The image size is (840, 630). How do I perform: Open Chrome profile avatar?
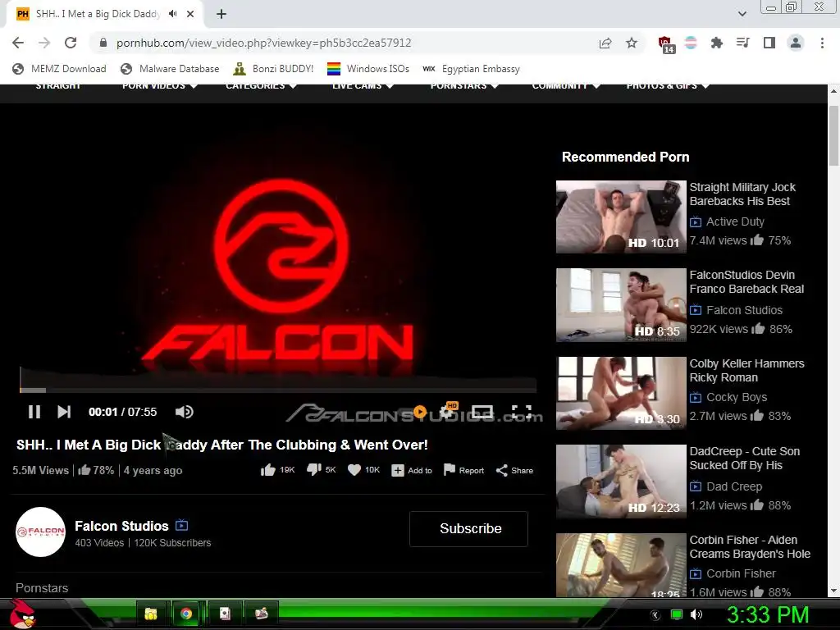pos(796,43)
